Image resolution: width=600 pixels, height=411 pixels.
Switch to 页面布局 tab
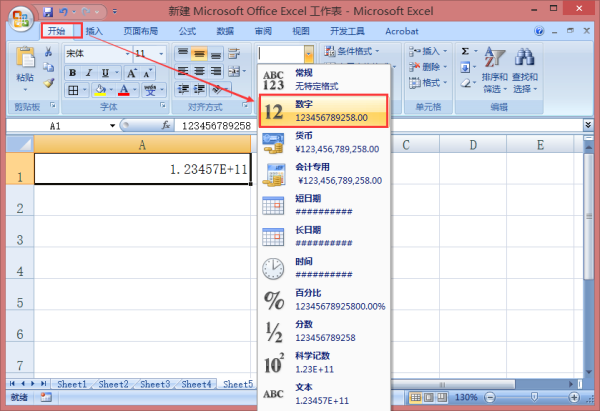click(x=140, y=31)
